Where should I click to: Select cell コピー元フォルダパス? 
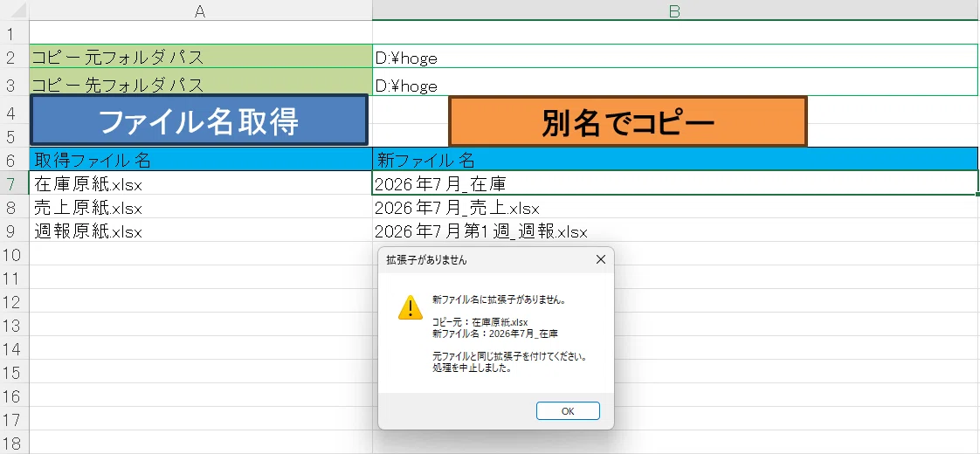[x=201, y=58]
